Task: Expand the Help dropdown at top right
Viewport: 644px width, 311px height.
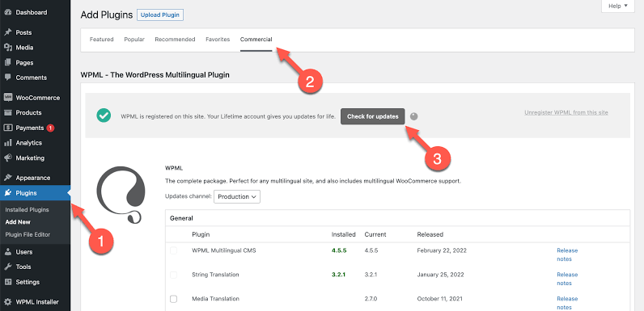Action: pyautogui.click(x=618, y=6)
